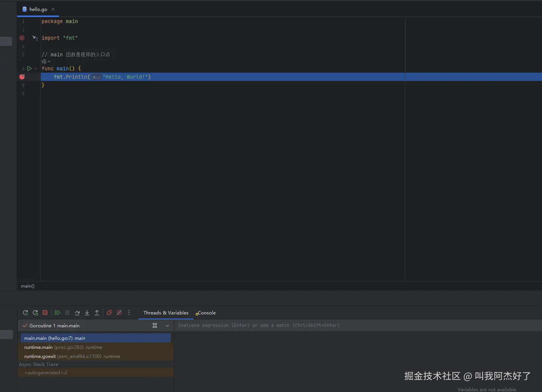Click the Evaluate expression input field

(358, 325)
